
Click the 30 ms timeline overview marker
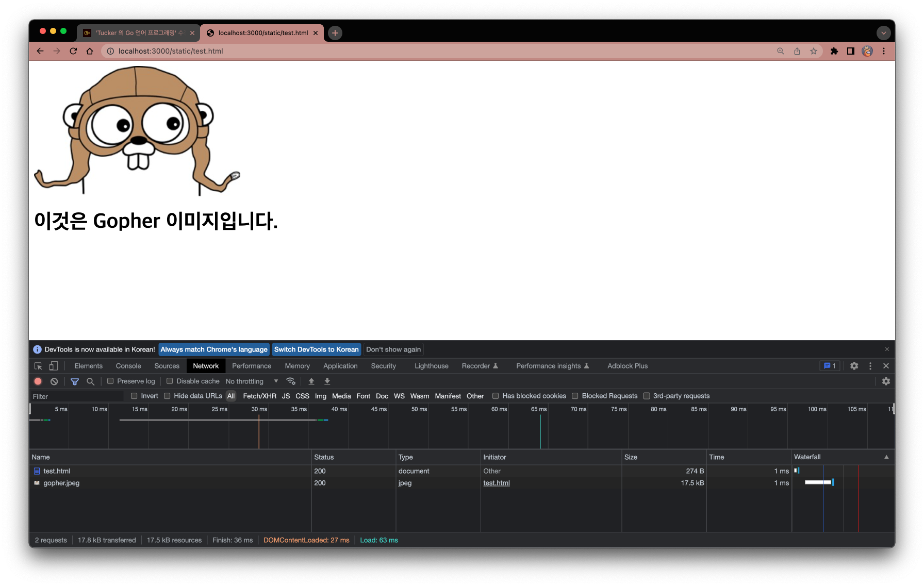point(259,409)
